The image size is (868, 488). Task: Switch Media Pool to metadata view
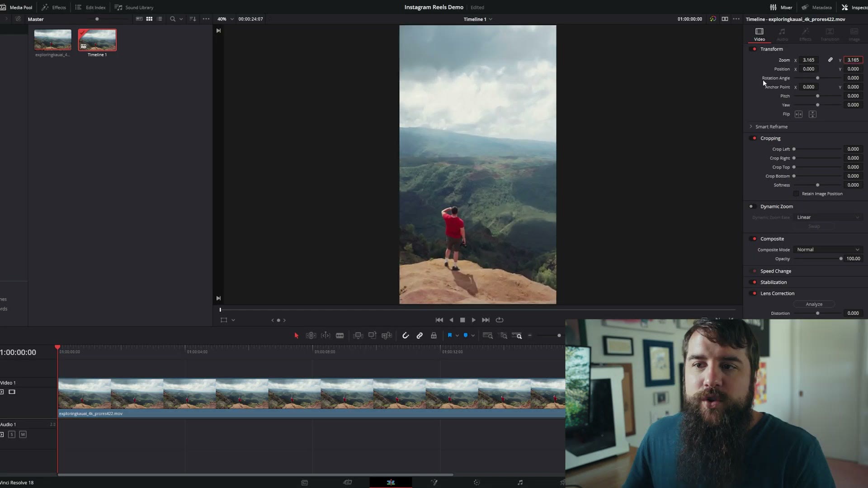click(x=139, y=19)
